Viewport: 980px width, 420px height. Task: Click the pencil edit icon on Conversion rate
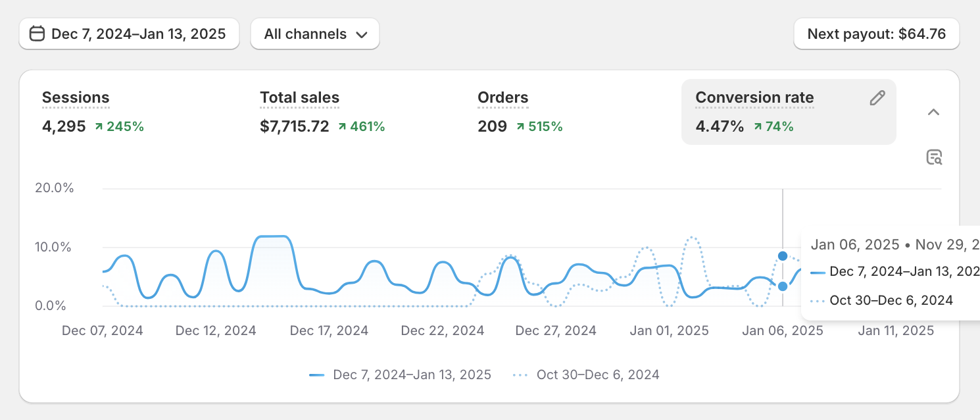877,99
